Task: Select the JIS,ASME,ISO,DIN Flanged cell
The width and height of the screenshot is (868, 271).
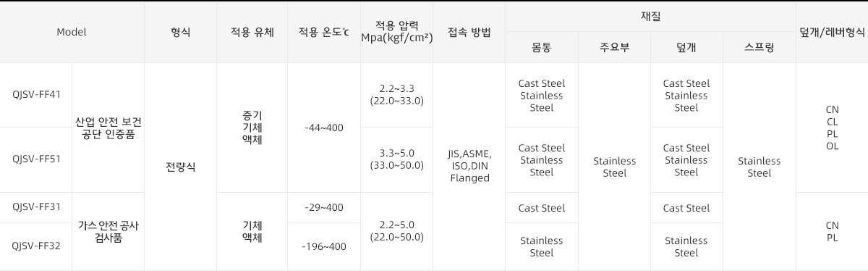Action: (x=469, y=167)
